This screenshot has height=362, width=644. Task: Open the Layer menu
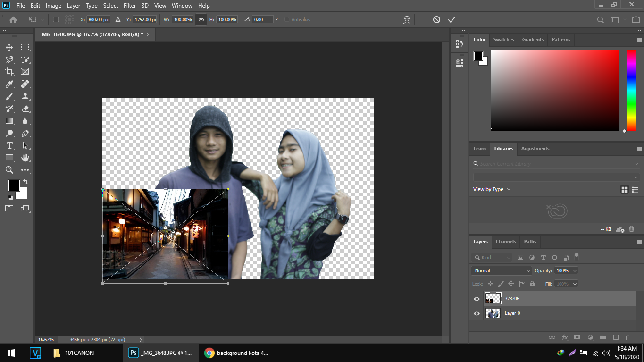coord(74,6)
